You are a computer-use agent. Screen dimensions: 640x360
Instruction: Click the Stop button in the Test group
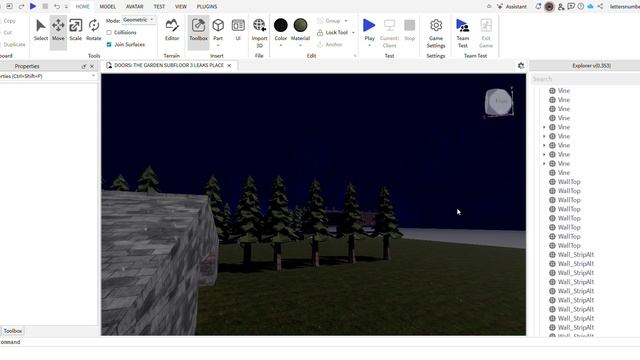pyautogui.click(x=409, y=30)
